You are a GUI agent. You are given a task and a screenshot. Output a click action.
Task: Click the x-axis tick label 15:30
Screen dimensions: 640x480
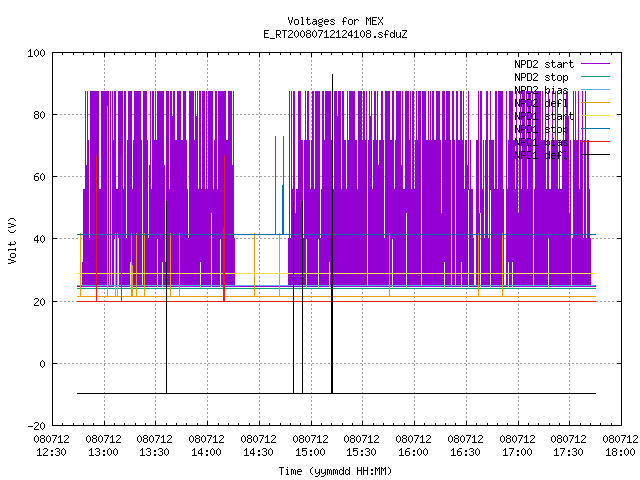(361, 452)
